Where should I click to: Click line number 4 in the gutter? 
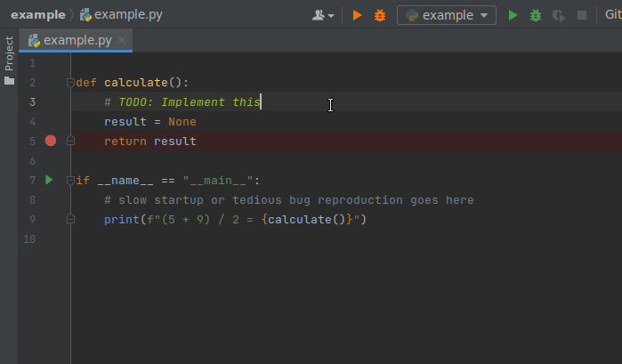33,121
